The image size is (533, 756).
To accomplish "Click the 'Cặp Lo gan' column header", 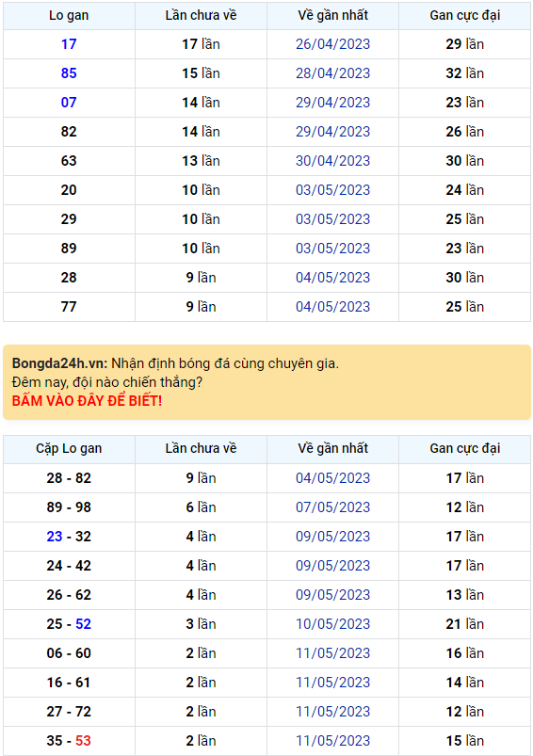I will point(69,448).
